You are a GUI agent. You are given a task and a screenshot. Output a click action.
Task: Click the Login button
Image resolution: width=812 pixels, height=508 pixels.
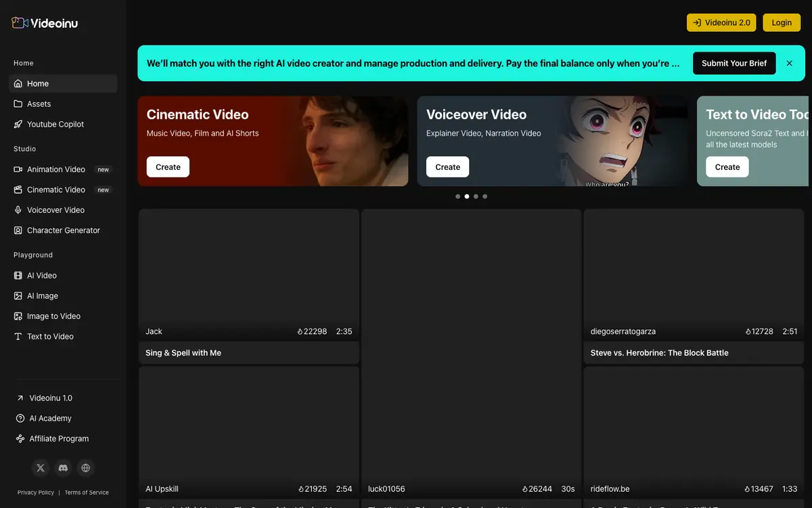782,22
